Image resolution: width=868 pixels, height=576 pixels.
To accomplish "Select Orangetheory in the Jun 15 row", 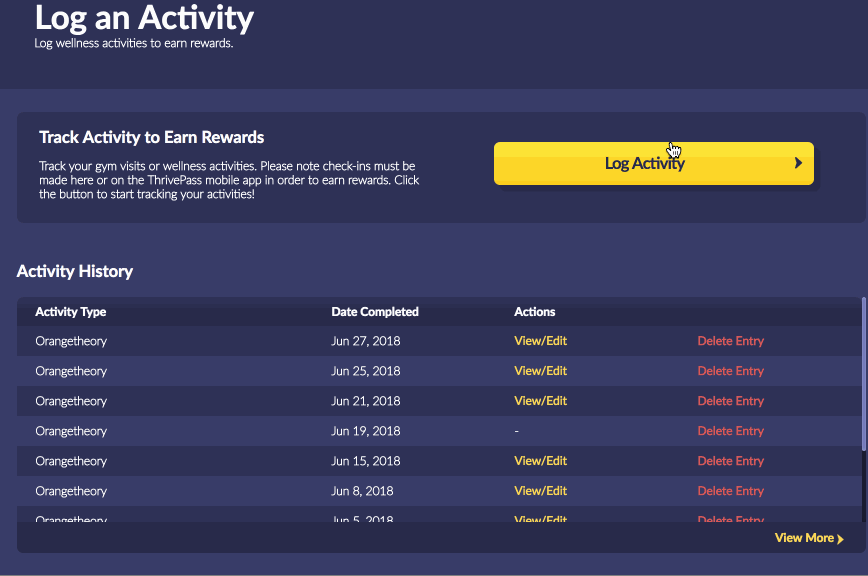I will click(71, 461).
